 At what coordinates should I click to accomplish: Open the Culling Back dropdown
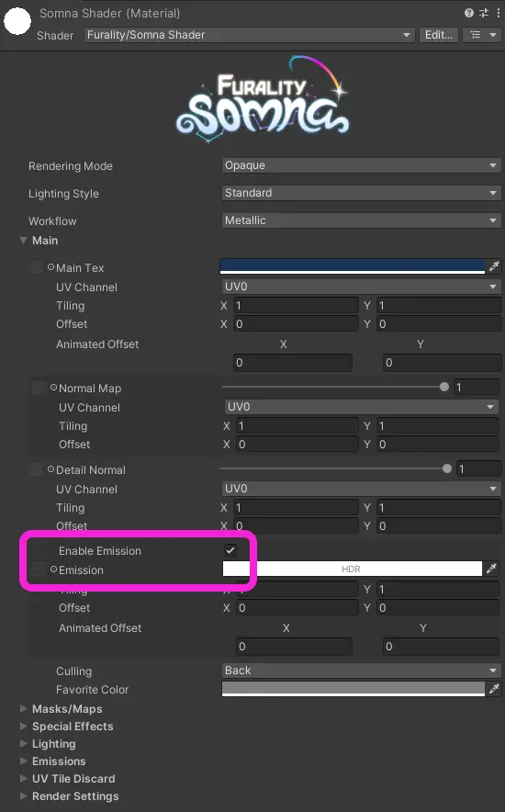click(361, 671)
